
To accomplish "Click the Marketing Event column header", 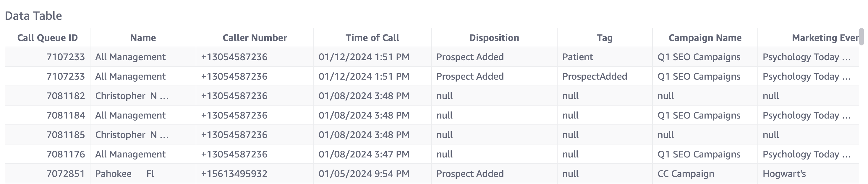I will (825, 38).
